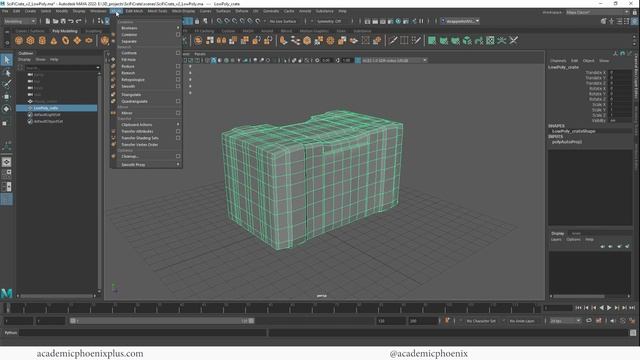Create a polygon torus from shelf
The height and width of the screenshot is (360, 640).
pyautogui.click(x=65, y=40)
